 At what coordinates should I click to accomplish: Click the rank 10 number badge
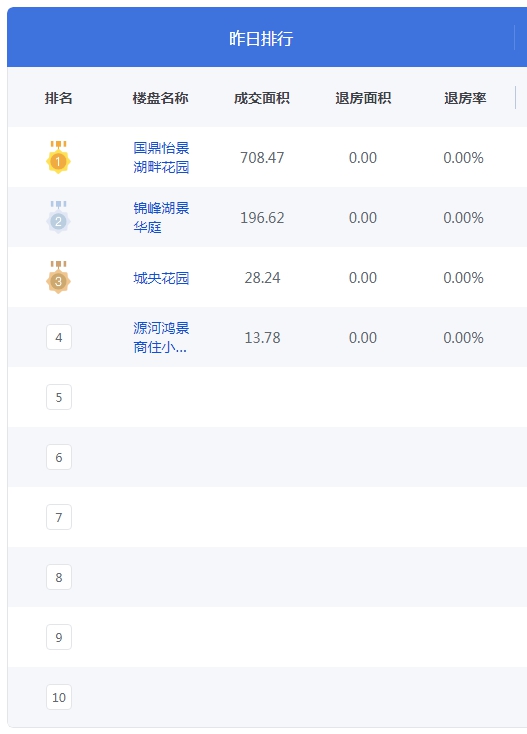59,697
